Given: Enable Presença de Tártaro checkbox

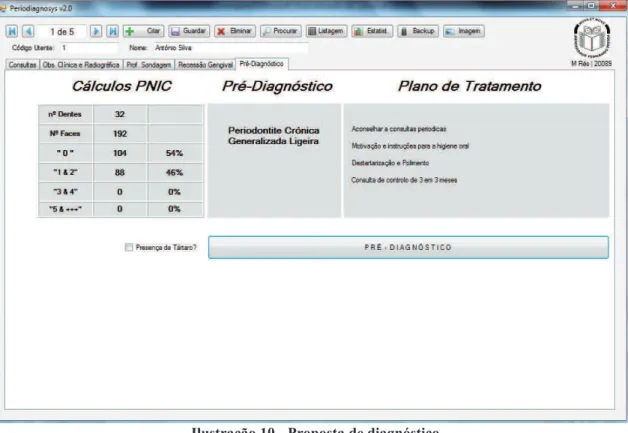Looking at the screenshot, I should (x=129, y=248).
